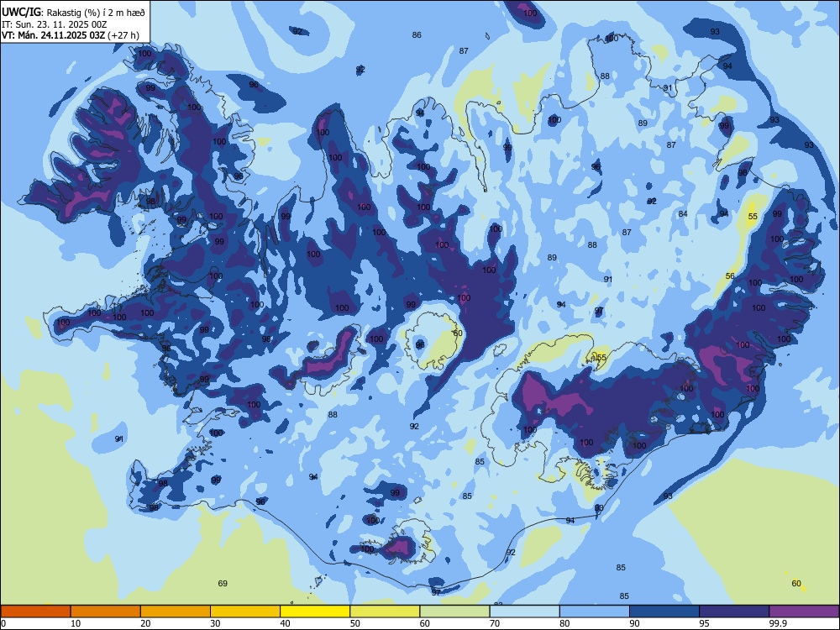Click the "VT: Mán. 24.11.2025 03Z" line
The width and height of the screenshot is (840, 630).
pyautogui.click(x=54, y=35)
